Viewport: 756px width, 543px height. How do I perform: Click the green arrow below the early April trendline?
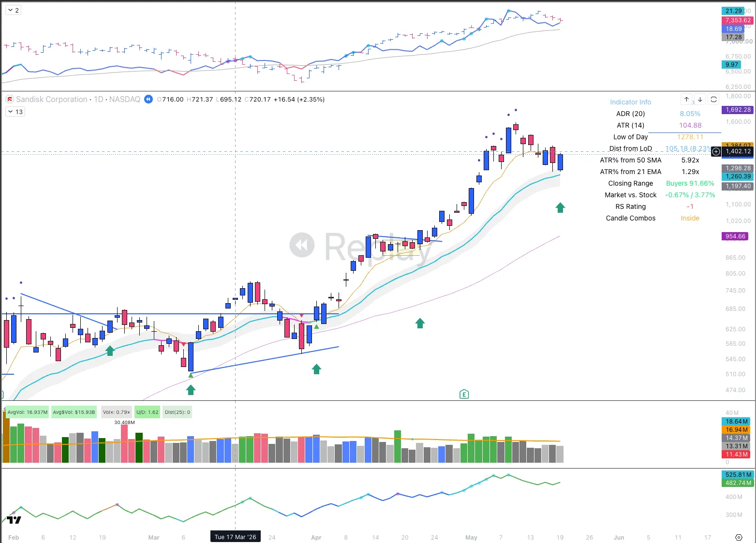316,369
